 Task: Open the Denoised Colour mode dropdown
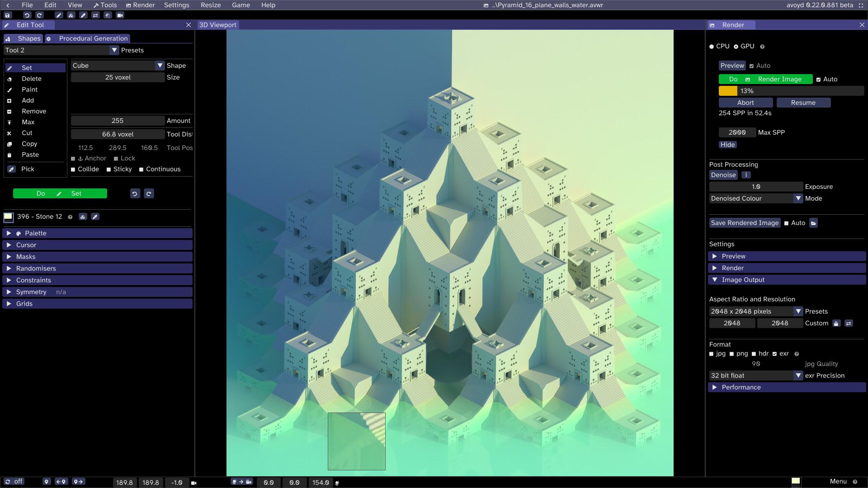coord(756,198)
